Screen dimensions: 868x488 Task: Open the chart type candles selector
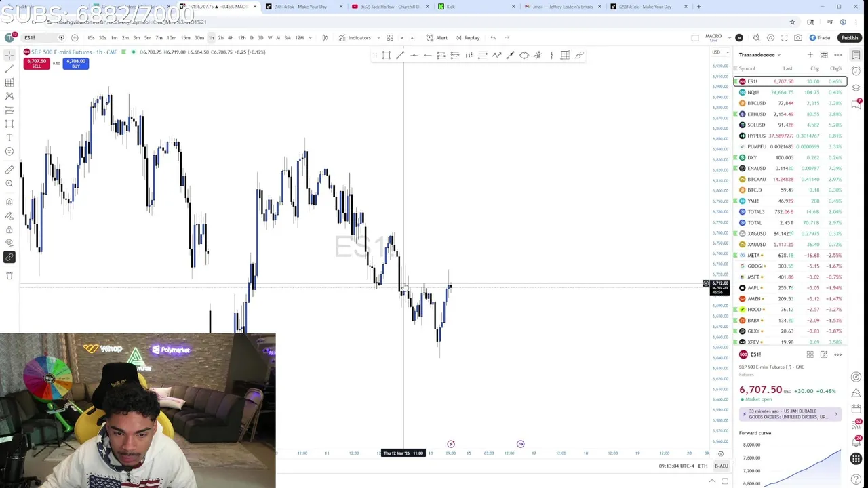pyautogui.click(x=325, y=38)
